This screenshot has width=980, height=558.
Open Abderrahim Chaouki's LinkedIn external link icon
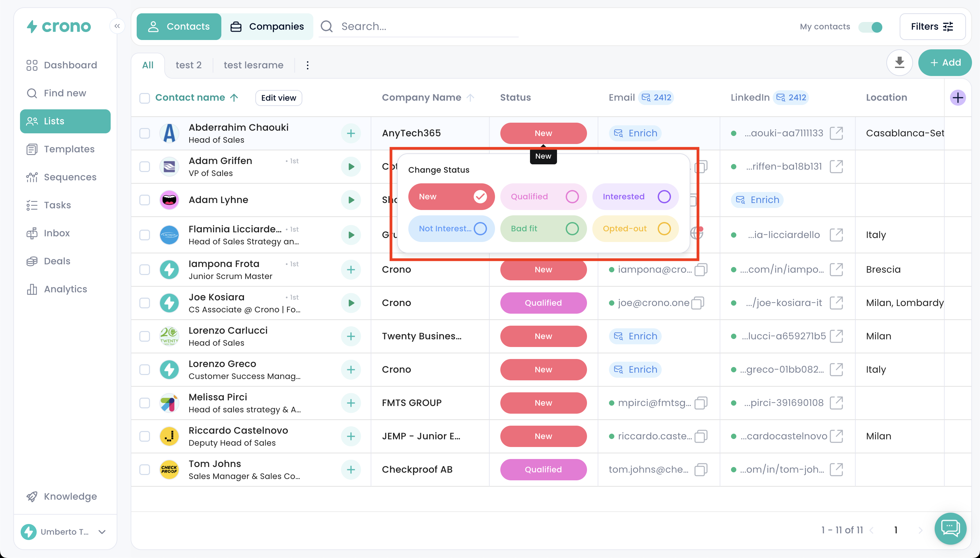(x=836, y=133)
